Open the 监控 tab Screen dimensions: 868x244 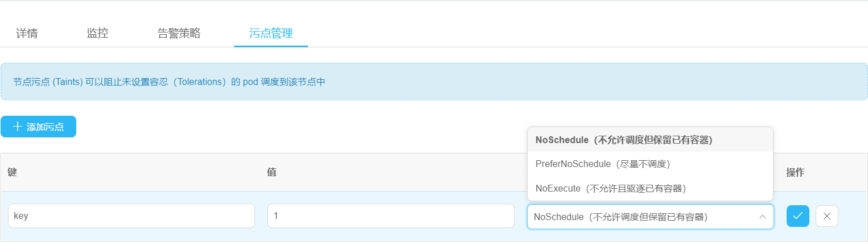tap(97, 33)
